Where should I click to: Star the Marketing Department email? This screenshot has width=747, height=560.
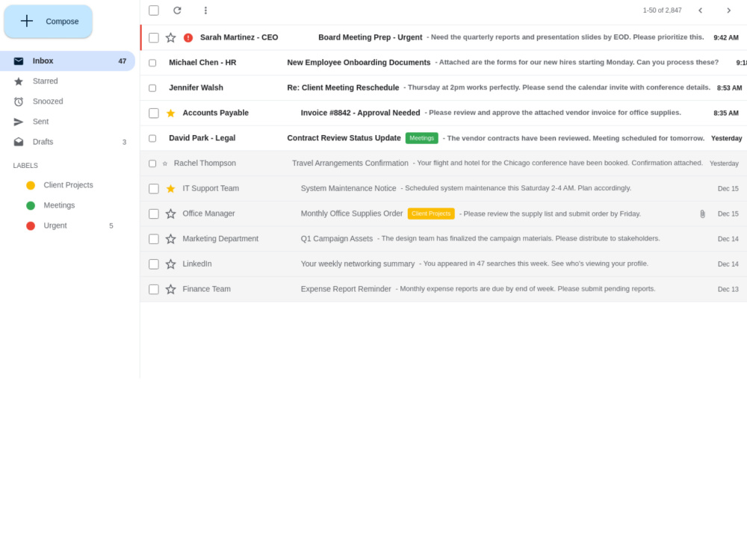pyautogui.click(x=170, y=239)
